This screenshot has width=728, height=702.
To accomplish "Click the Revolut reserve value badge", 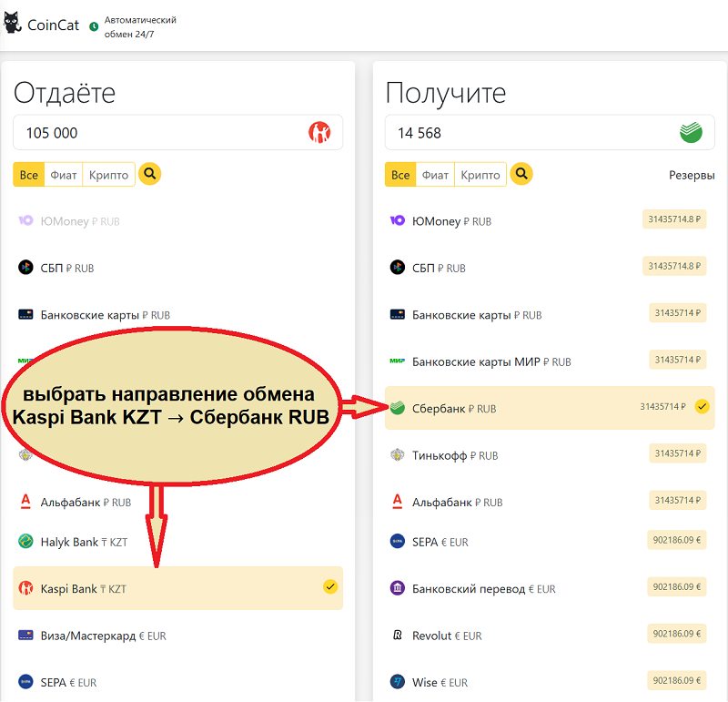I will 676,633.
